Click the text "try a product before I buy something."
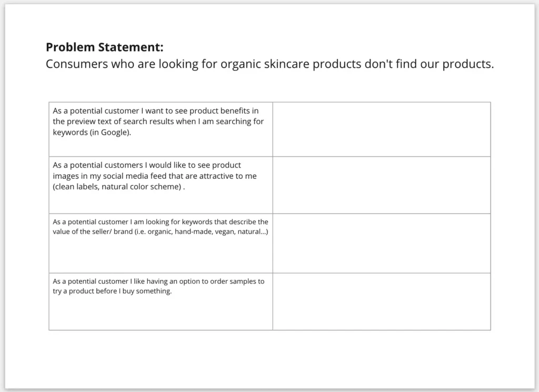This screenshot has width=539, height=392. click(x=112, y=291)
